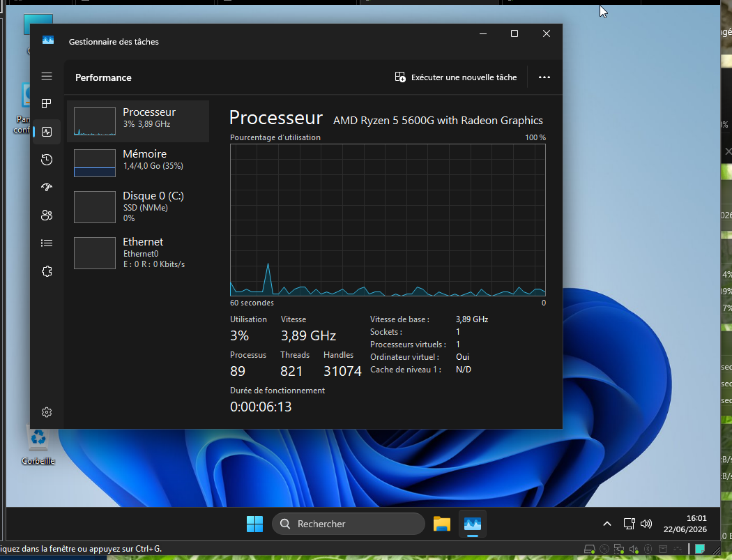Screen dimensions: 732x560
Task: Click Exécuter une nouvelle tâche
Action: pyautogui.click(x=456, y=77)
